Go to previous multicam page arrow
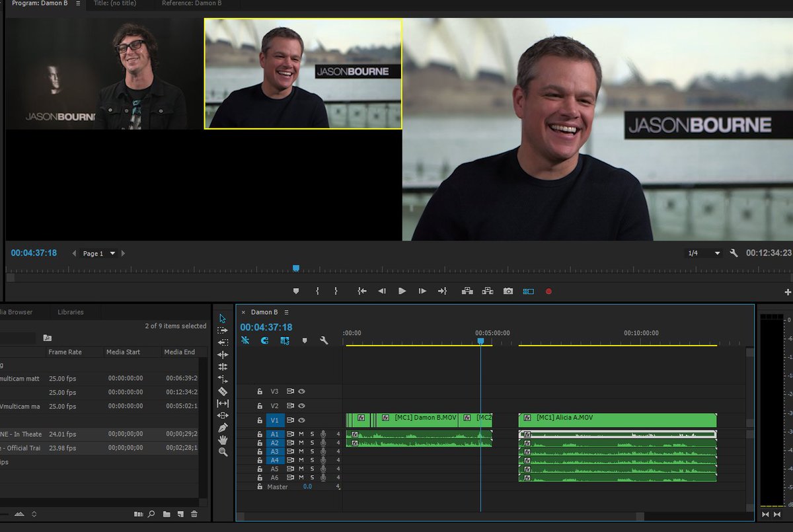This screenshot has height=532, width=793. (74, 253)
